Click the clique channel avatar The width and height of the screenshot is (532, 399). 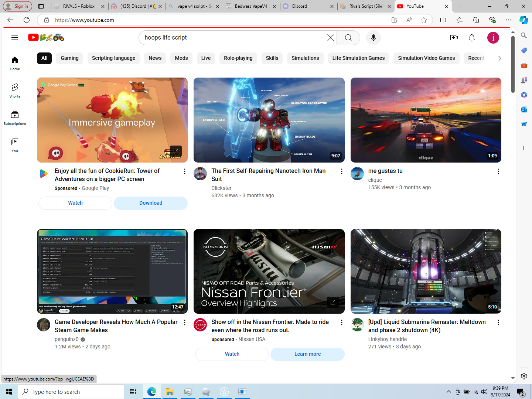(357, 174)
